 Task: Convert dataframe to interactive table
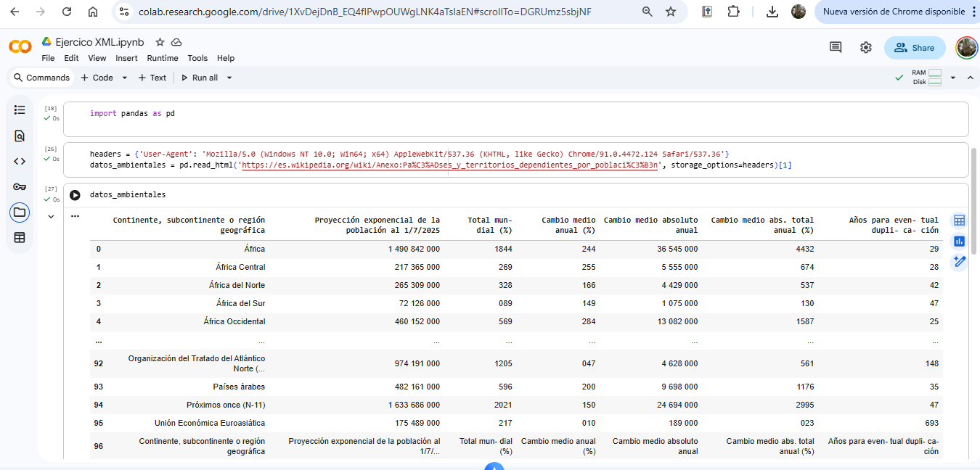[x=959, y=220]
